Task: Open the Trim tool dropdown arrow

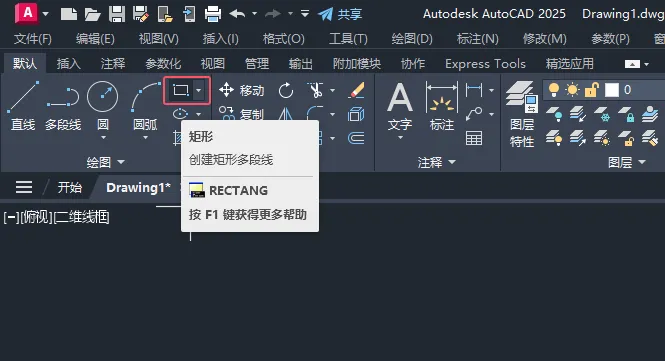Action: coord(332,90)
